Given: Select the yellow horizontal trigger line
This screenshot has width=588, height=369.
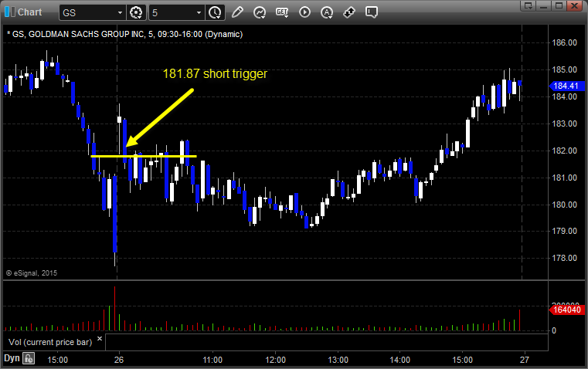Looking at the screenshot, I should tap(144, 156).
